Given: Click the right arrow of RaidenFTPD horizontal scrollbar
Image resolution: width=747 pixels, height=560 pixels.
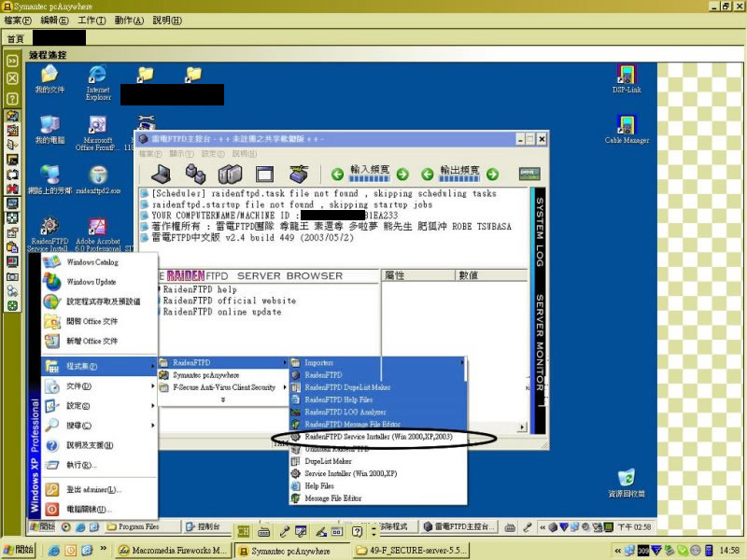Looking at the screenshot, I should (522, 427).
